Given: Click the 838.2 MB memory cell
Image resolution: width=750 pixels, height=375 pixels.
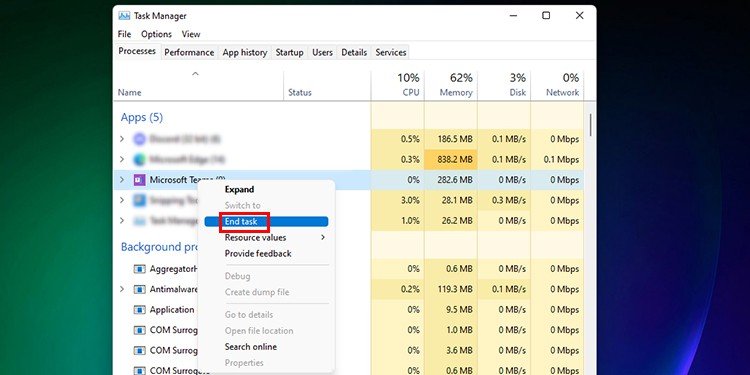Looking at the screenshot, I should [451, 159].
